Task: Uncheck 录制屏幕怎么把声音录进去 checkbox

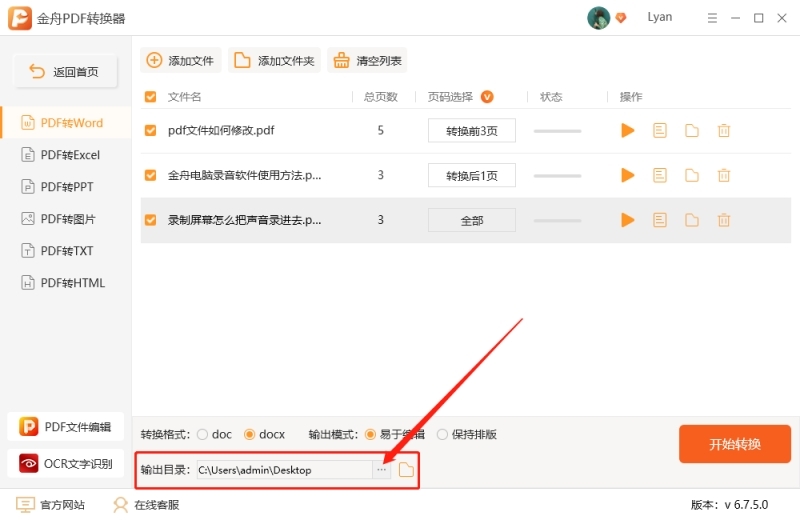Action: pos(151,220)
